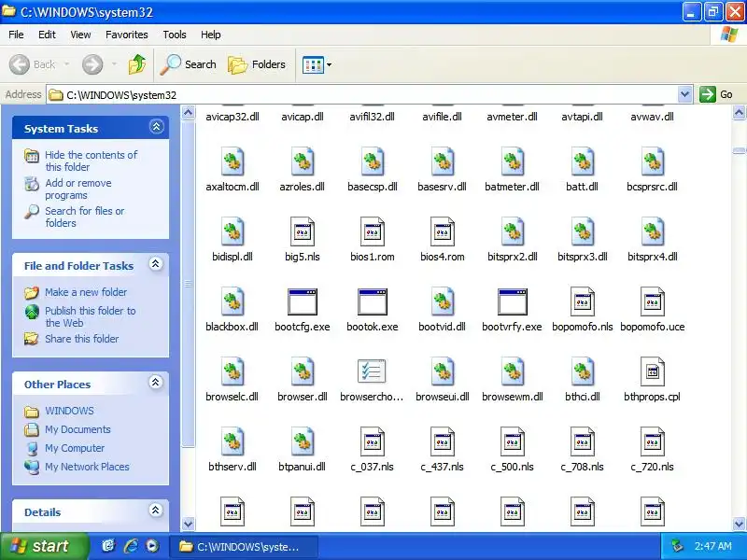Open the File menu

coord(16,35)
